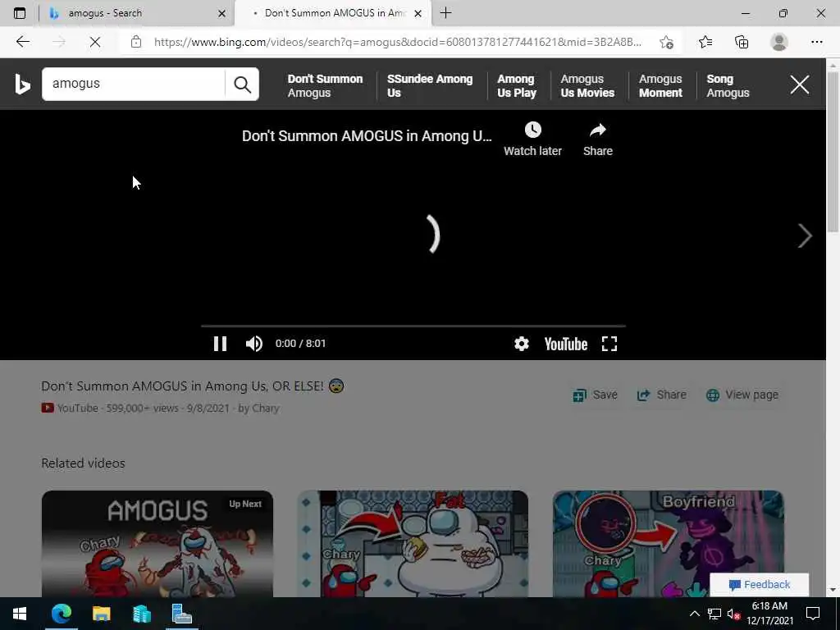
Task: Enter fullscreen mode on the video player
Action: tap(609, 344)
